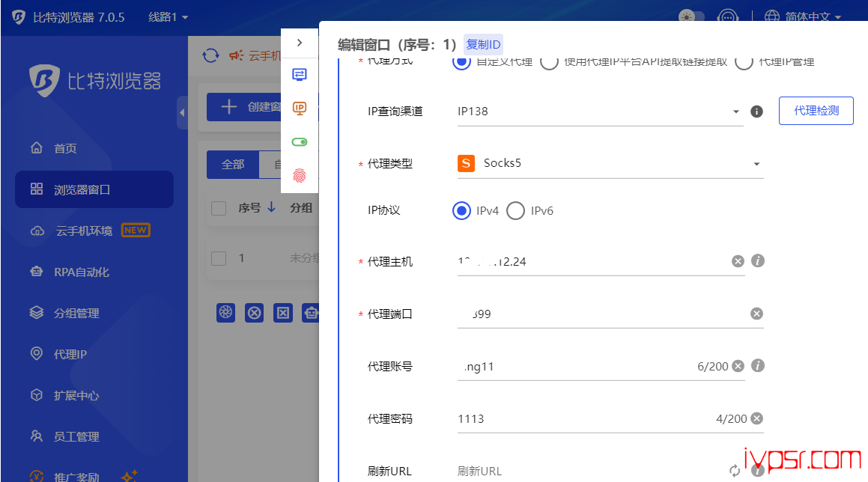Image resolution: width=868 pixels, height=482 pixels.
Task: Go to 首页 in sidebar
Action: pyautogui.click(x=65, y=148)
